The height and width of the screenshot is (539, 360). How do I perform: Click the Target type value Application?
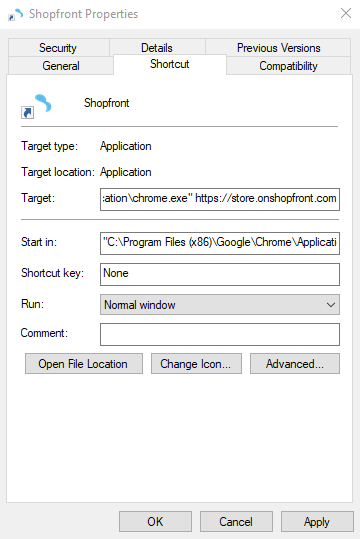click(x=126, y=146)
